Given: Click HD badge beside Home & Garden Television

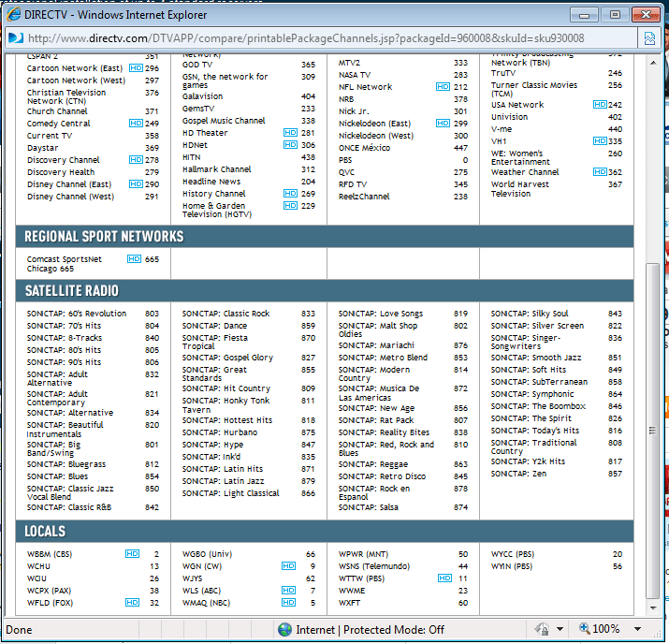Looking at the screenshot, I should pyautogui.click(x=290, y=206).
